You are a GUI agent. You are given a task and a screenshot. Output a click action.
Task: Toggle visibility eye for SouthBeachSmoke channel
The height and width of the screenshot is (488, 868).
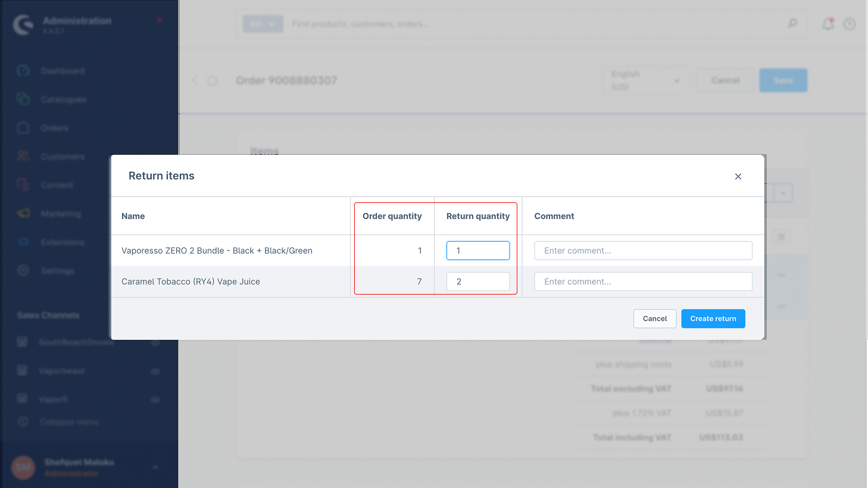pos(155,342)
